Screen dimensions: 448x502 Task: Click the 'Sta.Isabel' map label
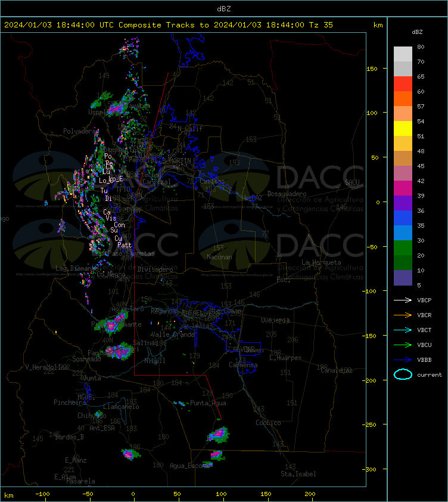(298, 474)
